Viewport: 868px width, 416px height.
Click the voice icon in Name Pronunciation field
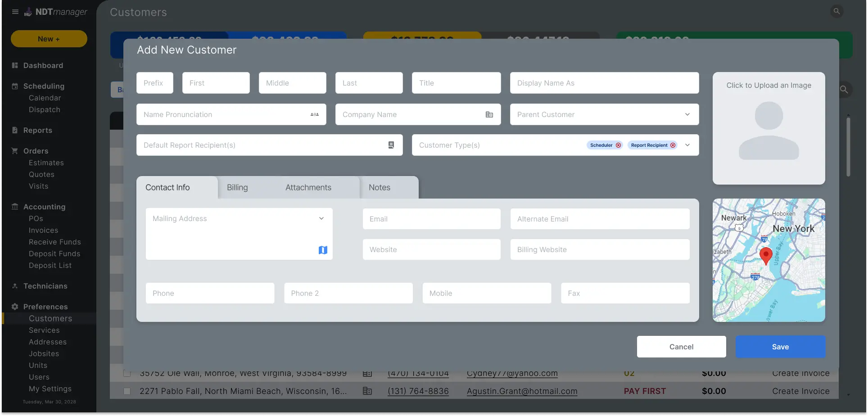315,114
